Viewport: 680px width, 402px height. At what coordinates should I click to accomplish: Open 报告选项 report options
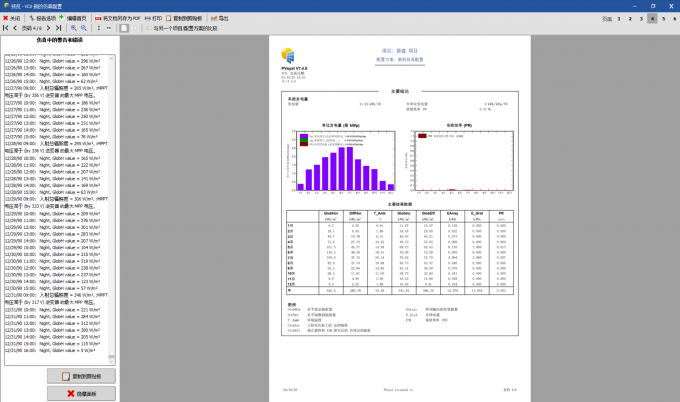click(x=42, y=18)
